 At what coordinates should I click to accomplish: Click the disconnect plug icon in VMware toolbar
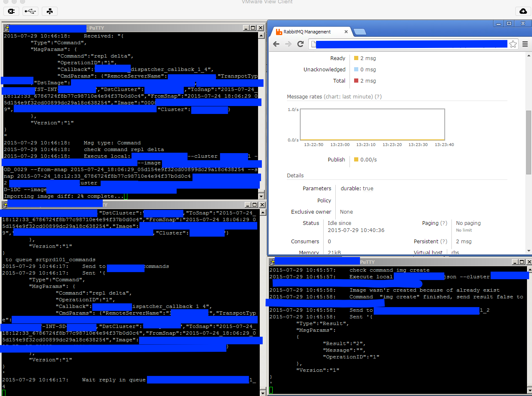(11, 11)
